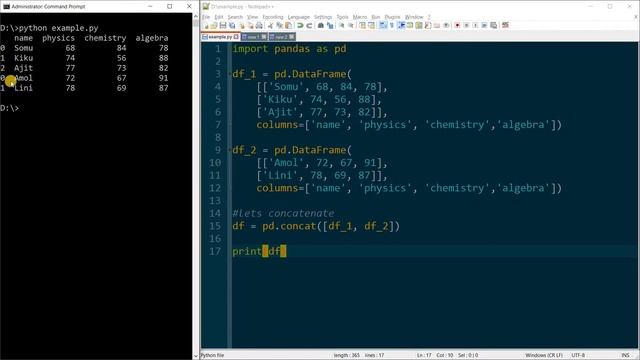This screenshot has height=360, width=640.
Task: Click the Replace toolbar icon
Action: click(330, 25)
